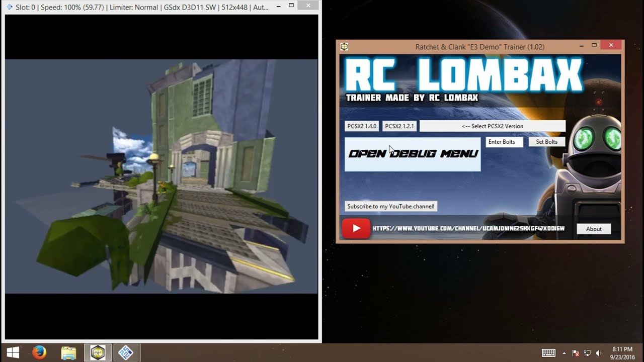This screenshot has width=644, height=362.
Task: Click the network tray icon
Action: pos(587,353)
